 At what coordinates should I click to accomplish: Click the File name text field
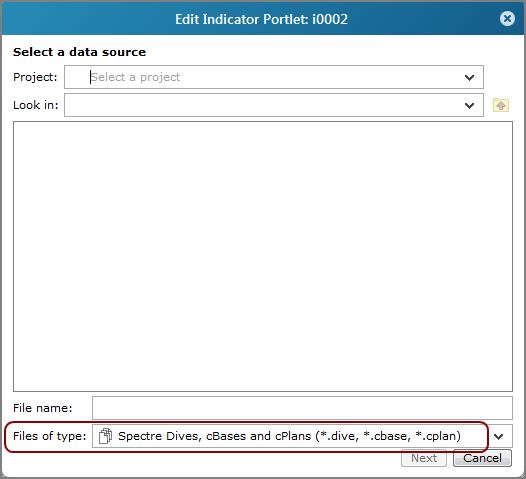click(302, 408)
